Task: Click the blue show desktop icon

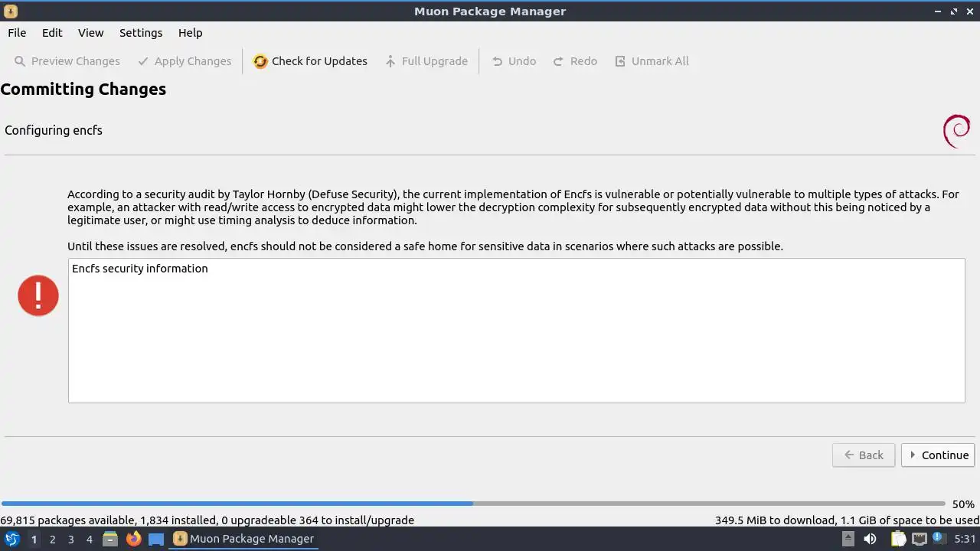Action: [x=156, y=539]
